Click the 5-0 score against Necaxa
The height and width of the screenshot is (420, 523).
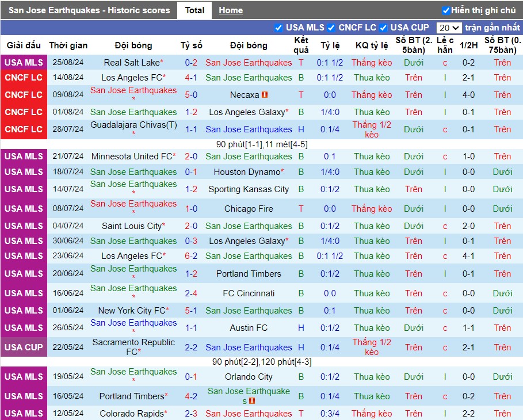pos(191,95)
